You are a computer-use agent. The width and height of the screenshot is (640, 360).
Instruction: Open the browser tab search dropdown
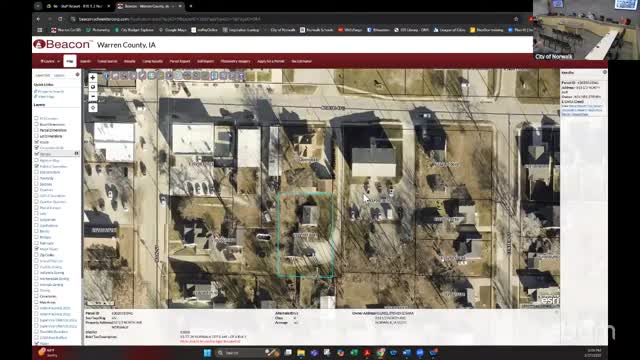tap(38, 6)
